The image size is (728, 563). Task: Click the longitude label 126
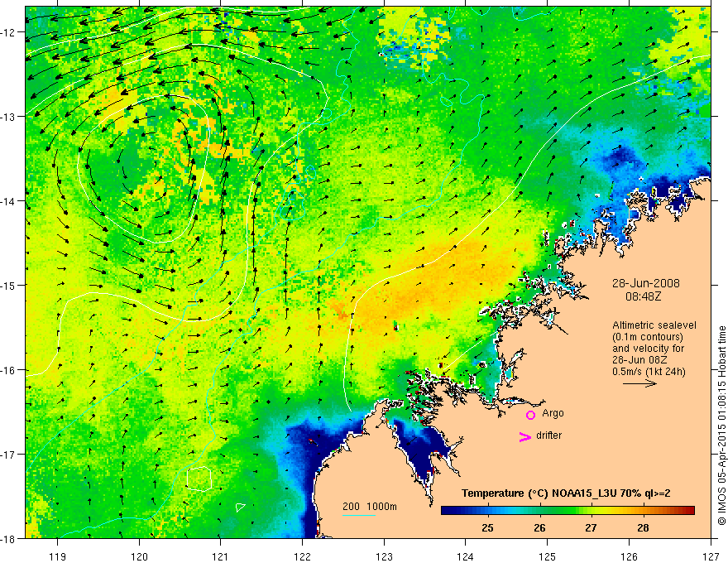pyautogui.click(x=629, y=556)
